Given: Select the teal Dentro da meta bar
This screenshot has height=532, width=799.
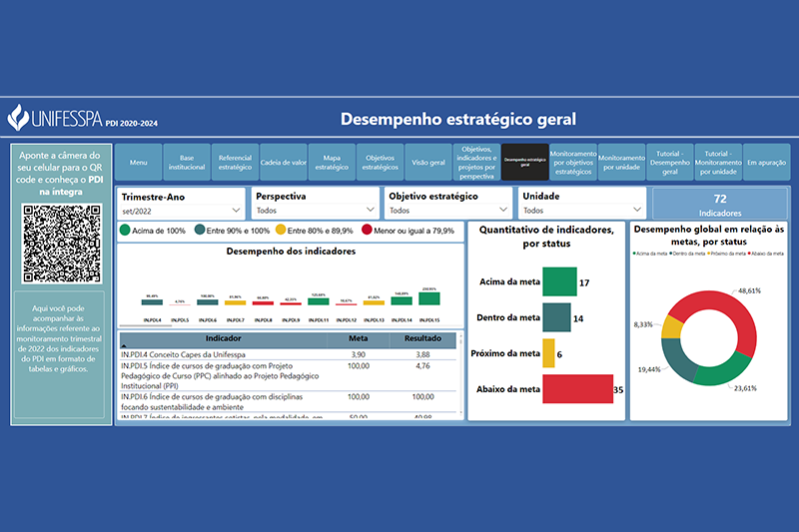Looking at the screenshot, I should click(556, 317).
